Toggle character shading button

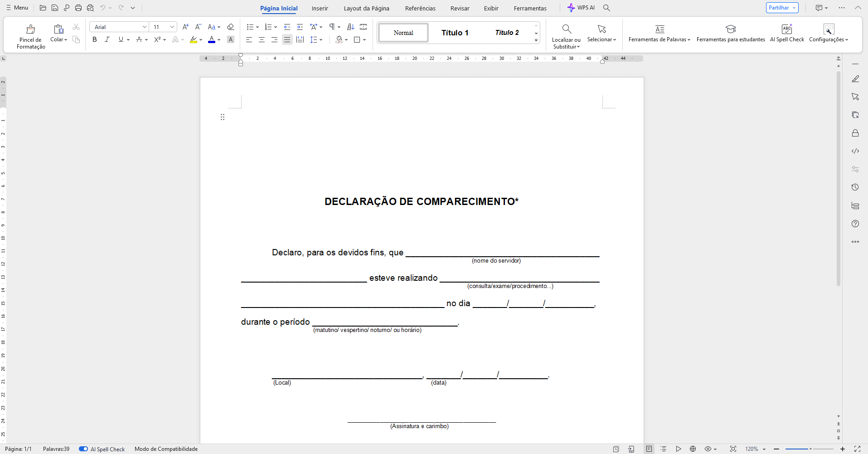pyautogui.click(x=231, y=39)
